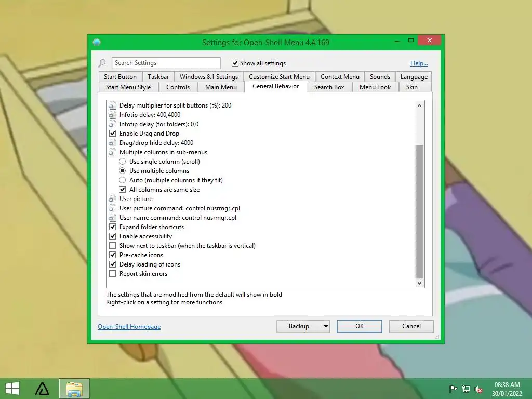Viewport: 532px width, 399px height.
Task: Select the gear icon for Multiple columns in sub-menus
Action: click(112, 152)
